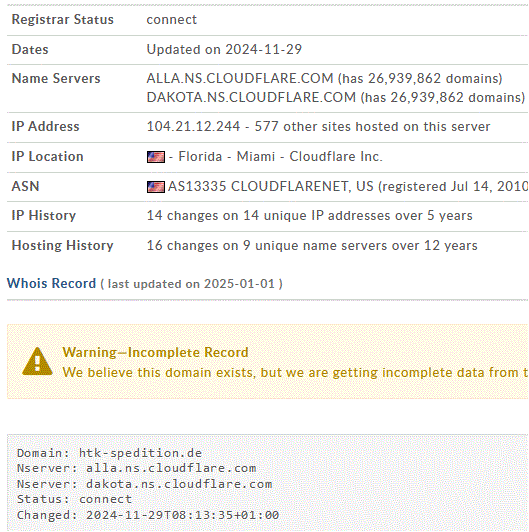Click the Nserver: alla.ns.cloudflare.com line

137,468
